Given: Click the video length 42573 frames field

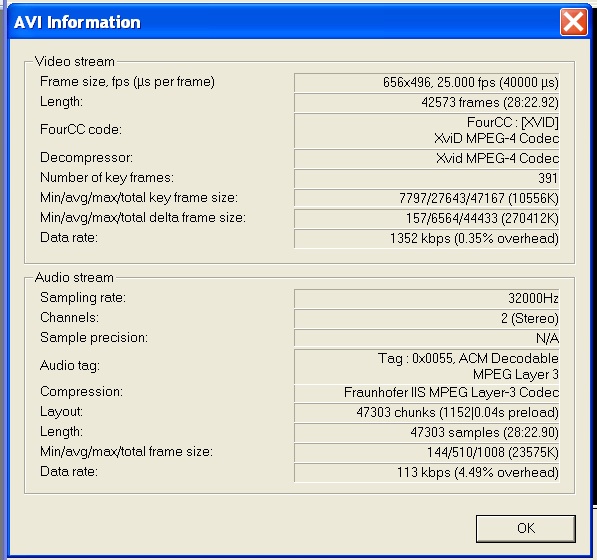Looking at the screenshot, I should (426, 102).
